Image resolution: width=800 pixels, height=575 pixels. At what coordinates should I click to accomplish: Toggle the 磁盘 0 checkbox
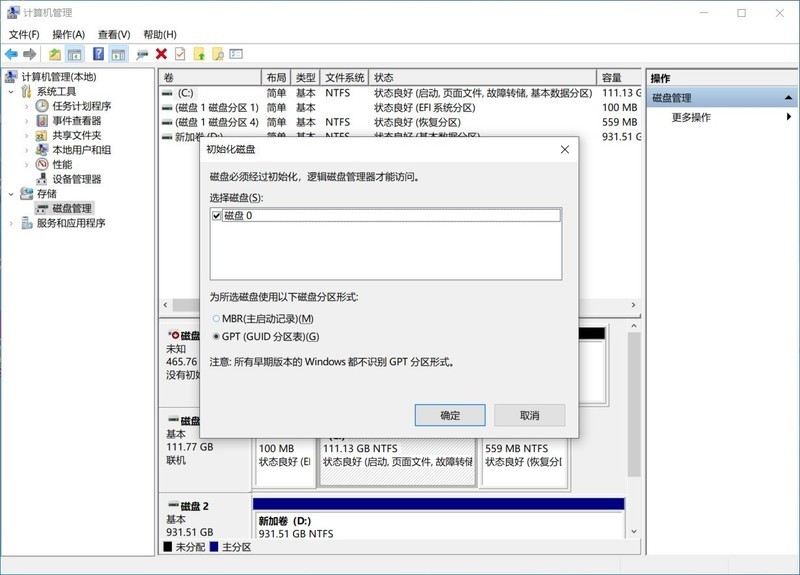216,216
